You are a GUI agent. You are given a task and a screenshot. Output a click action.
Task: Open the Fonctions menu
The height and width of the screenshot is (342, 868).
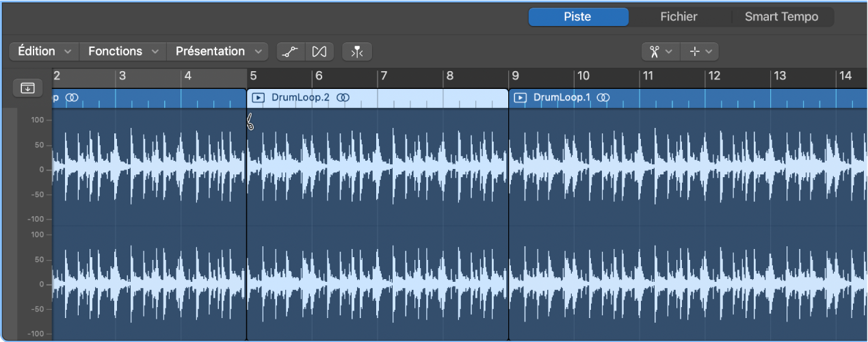[123, 51]
